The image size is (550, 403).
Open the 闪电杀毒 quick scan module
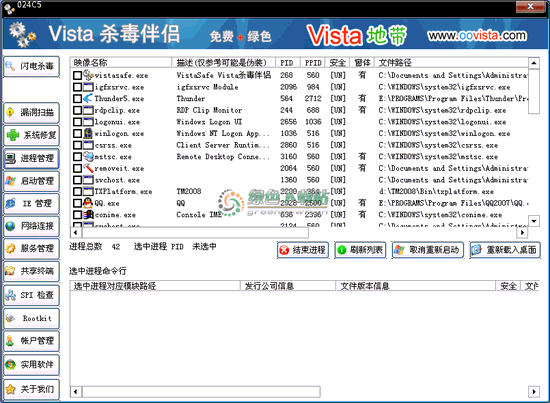pos(31,66)
